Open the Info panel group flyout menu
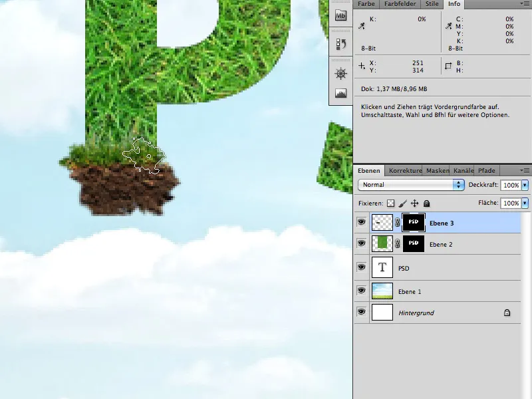 coord(524,4)
